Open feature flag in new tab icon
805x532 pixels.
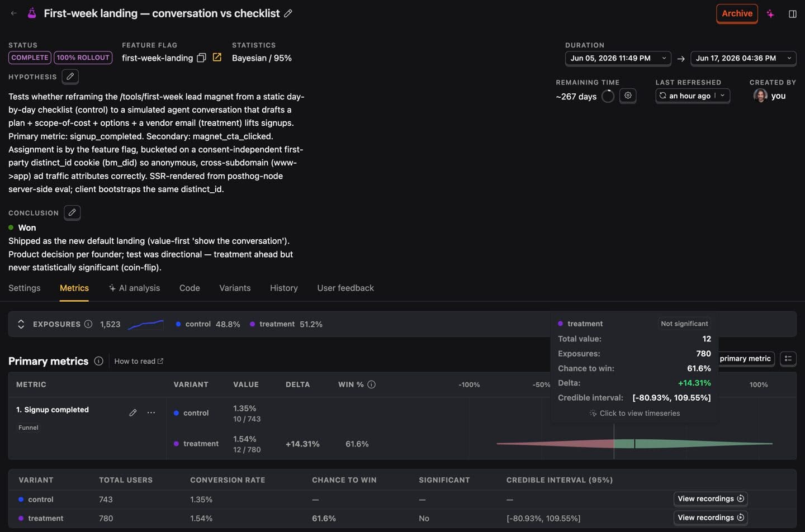217,57
